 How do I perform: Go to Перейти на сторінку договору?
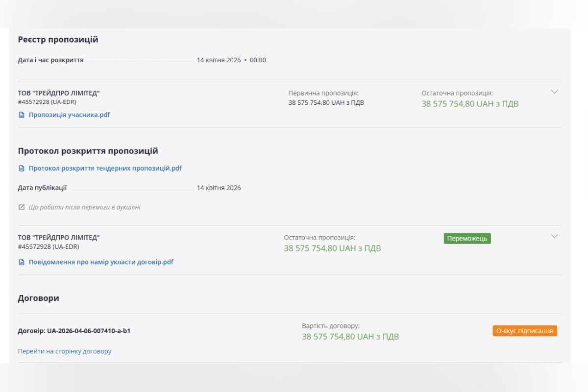(x=65, y=351)
